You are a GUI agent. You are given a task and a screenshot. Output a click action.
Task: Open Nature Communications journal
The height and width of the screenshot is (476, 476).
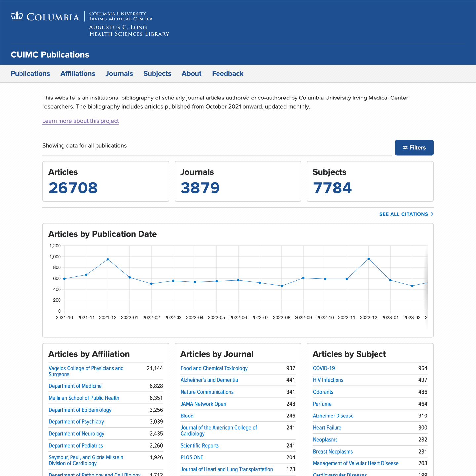(207, 392)
